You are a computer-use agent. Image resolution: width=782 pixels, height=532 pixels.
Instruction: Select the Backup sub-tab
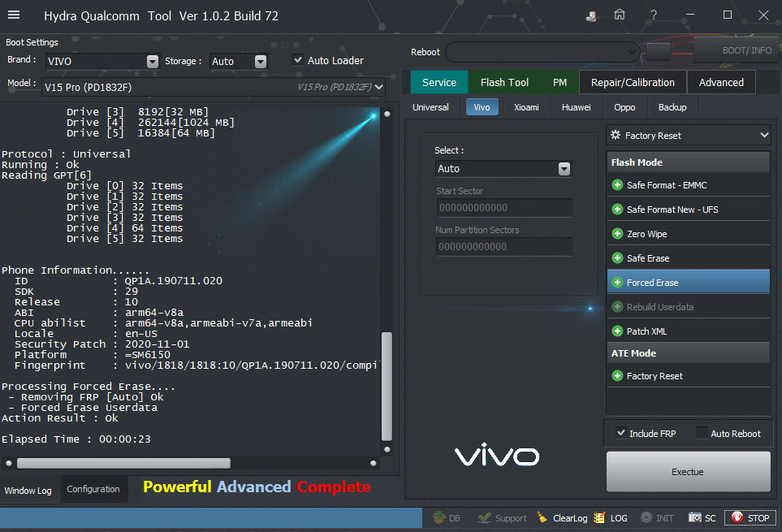[672, 107]
